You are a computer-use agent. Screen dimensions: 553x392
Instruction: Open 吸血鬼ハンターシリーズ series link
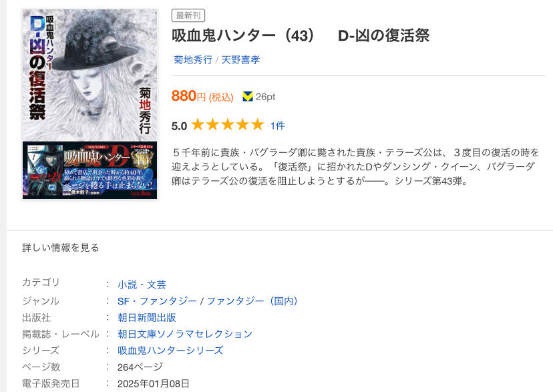pos(170,351)
